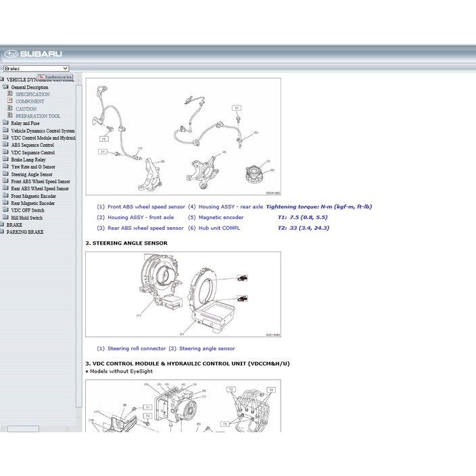Click the sidebar horizontal scrollbar thumb

pos(22,429)
